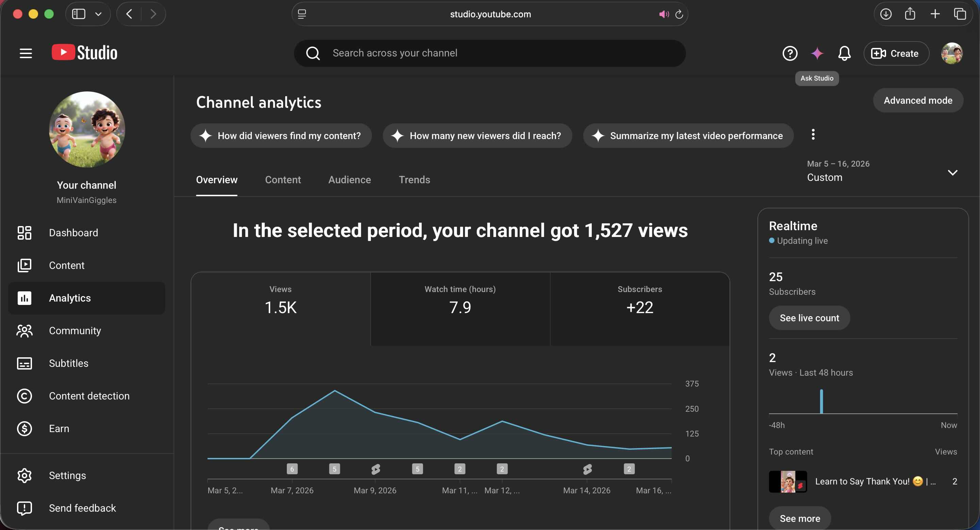This screenshot has height=530, width=980.
Task: Open the hamburger menu next to Studio logo
Action: 26,53
